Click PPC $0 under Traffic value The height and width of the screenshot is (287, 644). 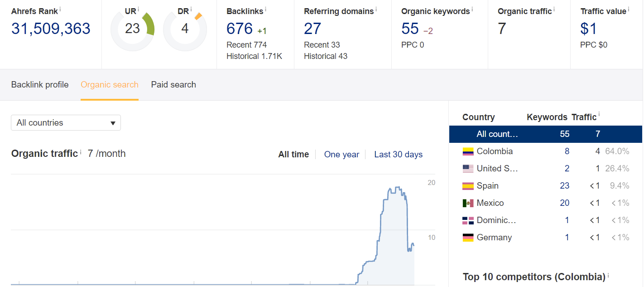coord(594,45)
